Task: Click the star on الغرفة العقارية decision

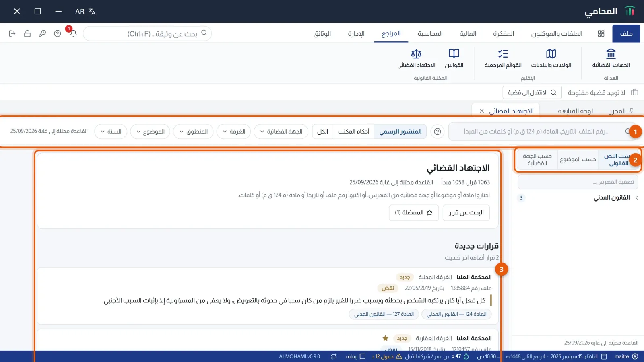Action: pyautogui.click(x=385, y=338)
